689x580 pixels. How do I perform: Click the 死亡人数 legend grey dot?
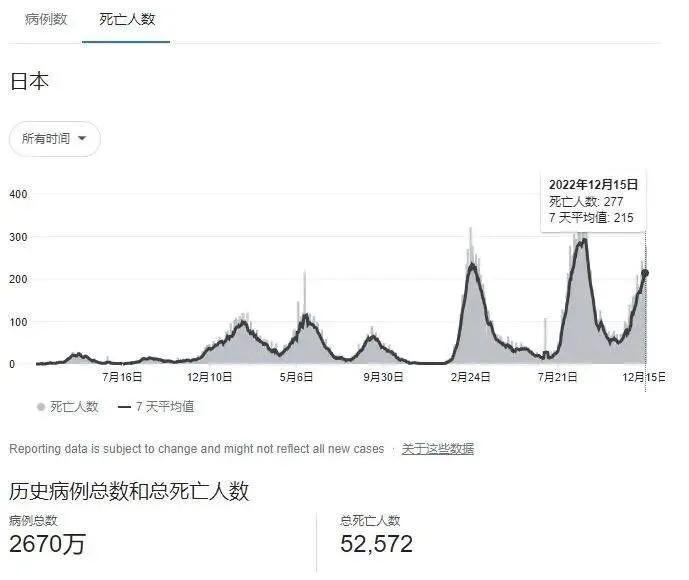coord(41,407)
